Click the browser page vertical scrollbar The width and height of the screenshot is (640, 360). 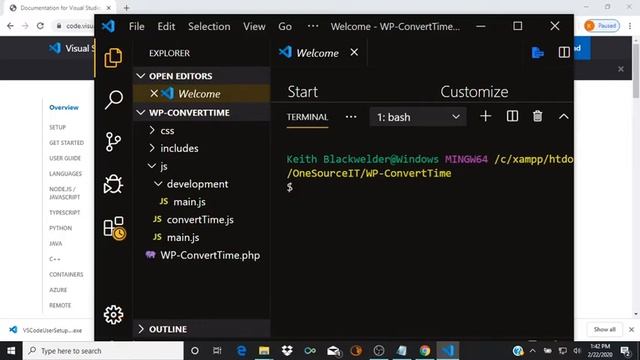click(x=636, y=69)
